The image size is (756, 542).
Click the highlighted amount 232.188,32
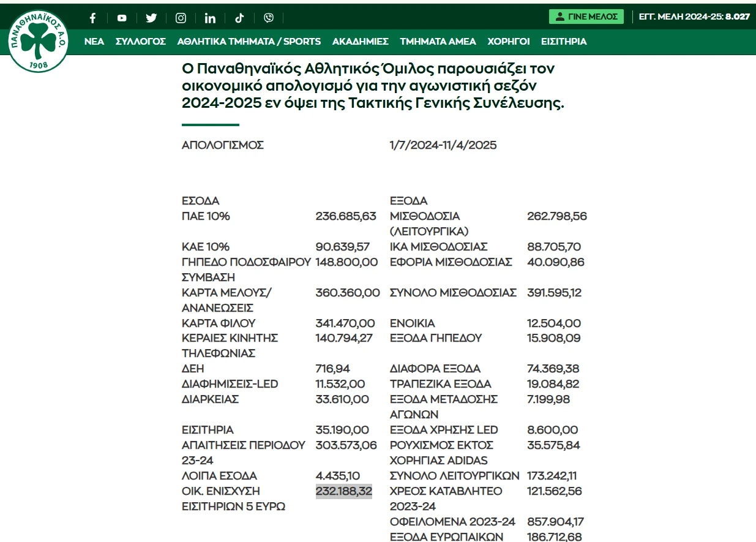pos(344,491)
